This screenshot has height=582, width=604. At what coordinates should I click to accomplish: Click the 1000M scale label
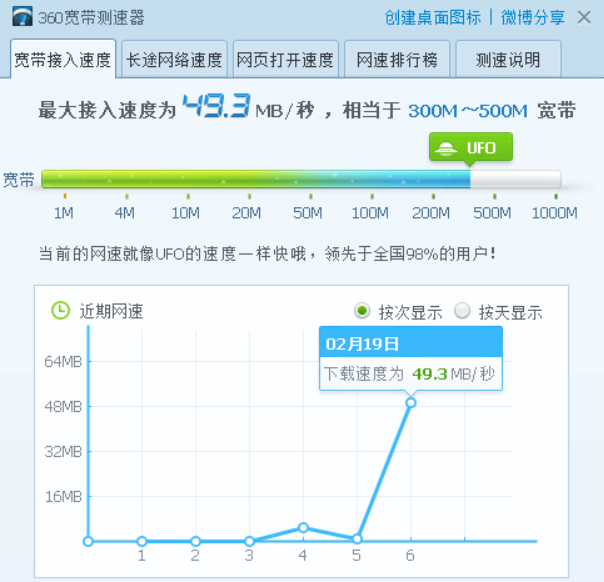[555, 213]
